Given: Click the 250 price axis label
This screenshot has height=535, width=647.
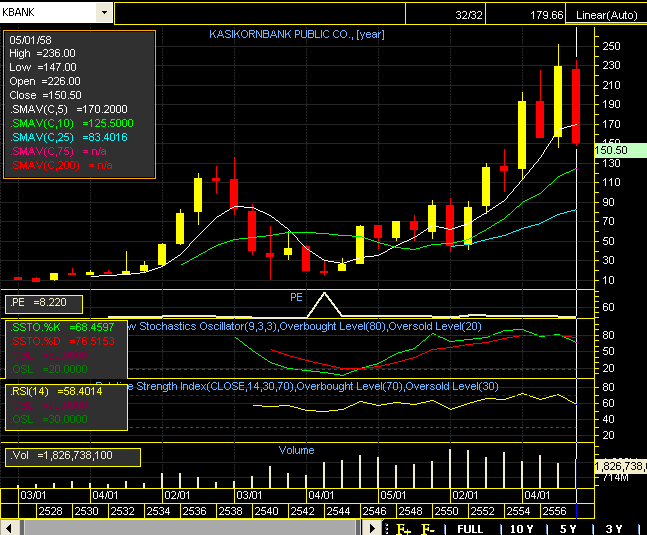Looking at the screenshot, I should [x=612, y=46].
